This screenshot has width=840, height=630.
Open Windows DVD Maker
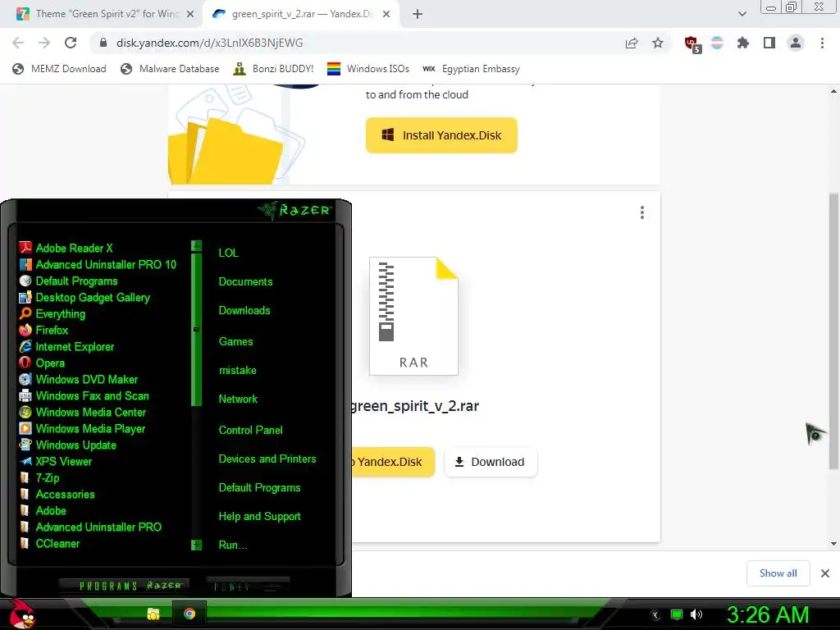point(78,379)
